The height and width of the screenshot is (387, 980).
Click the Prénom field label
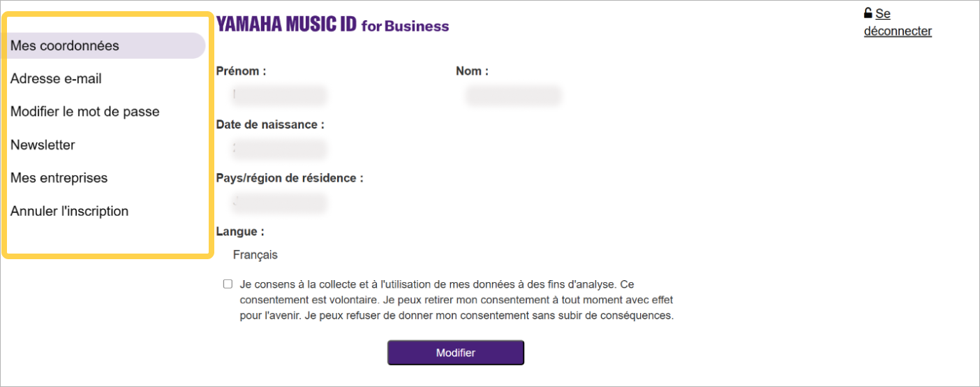(241, 71)
